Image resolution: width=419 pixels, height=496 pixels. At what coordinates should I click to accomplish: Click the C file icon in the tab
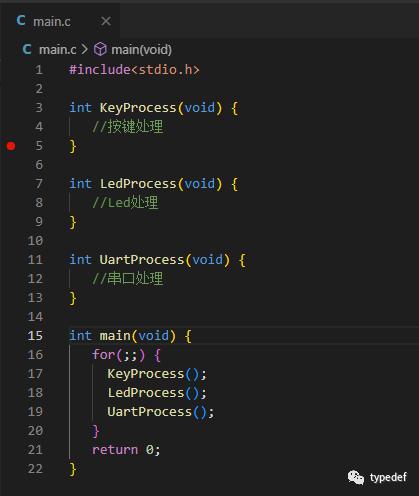21,21
